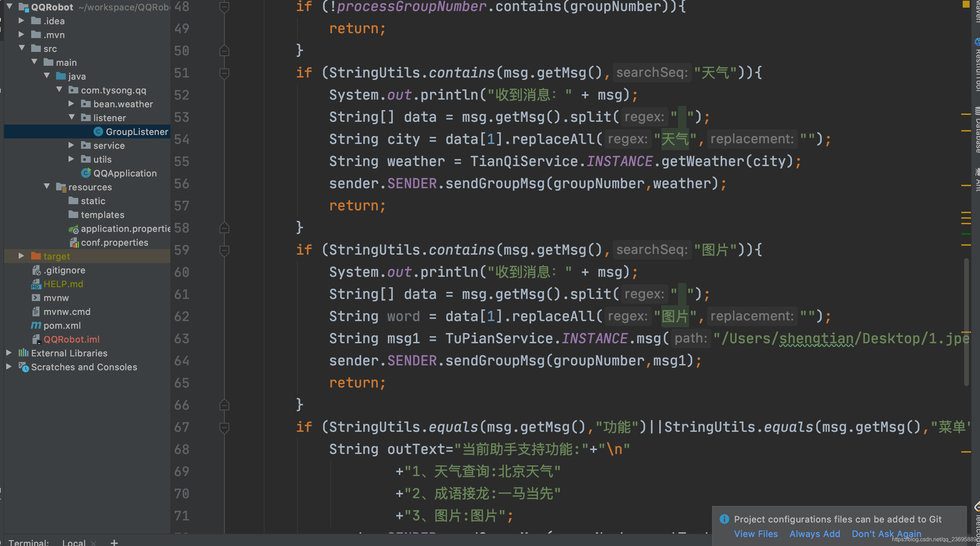
Task: Open application.properties Spring config file
Action: tap(125, 228)
